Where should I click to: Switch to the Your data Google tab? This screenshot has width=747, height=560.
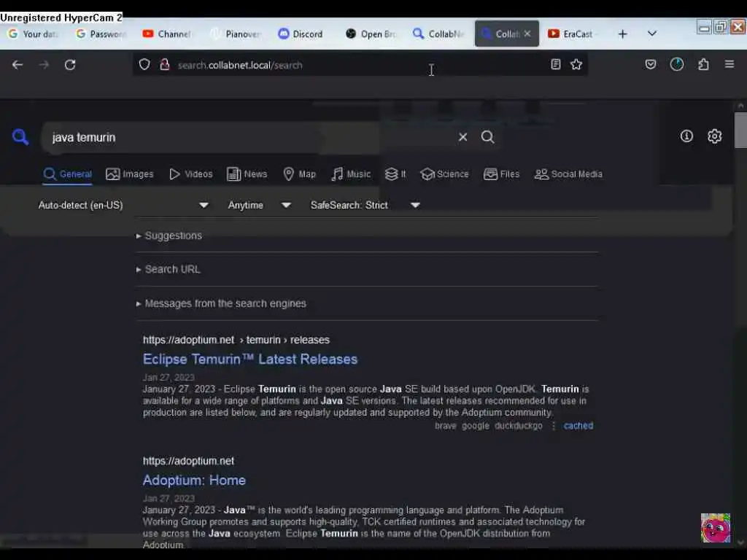point(34,34)
